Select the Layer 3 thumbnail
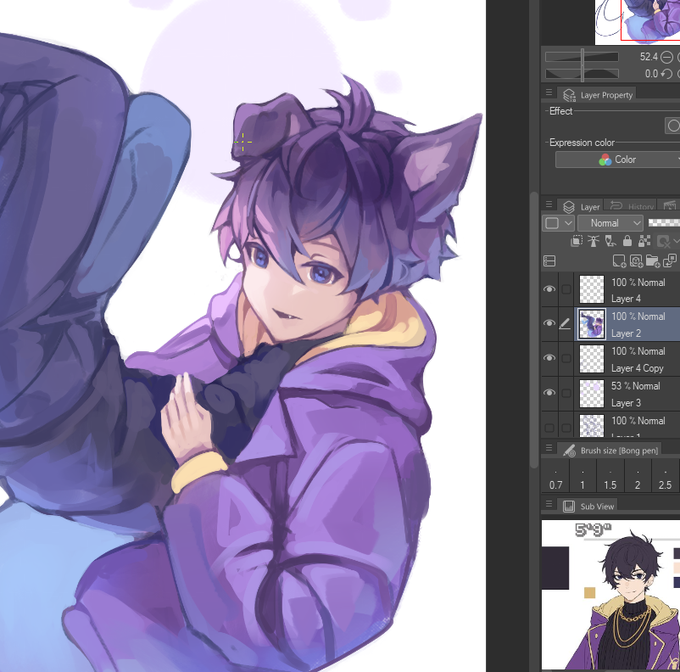The width and height of the screenshot is (680, 672). pyautogui.click(x=592, y=393)
